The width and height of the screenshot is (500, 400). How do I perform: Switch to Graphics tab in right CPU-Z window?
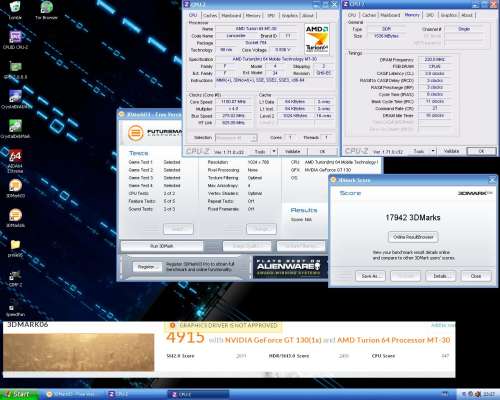pyautogui.click(x=448, y=15)
